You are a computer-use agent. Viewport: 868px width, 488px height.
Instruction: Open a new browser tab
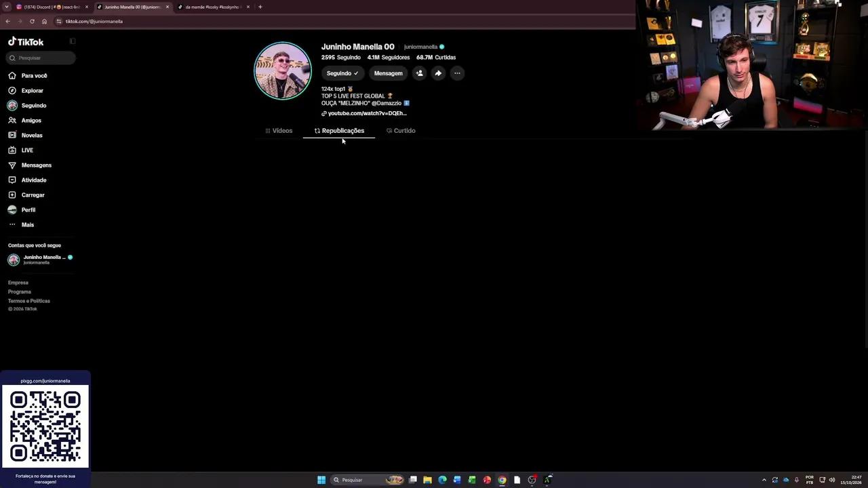coord(260,7)
